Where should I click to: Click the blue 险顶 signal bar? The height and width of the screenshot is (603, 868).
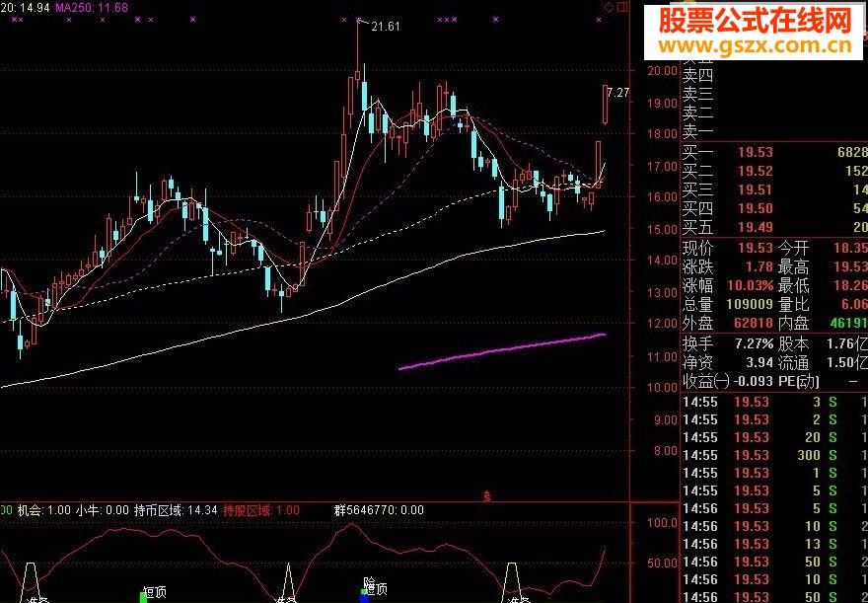364,597
